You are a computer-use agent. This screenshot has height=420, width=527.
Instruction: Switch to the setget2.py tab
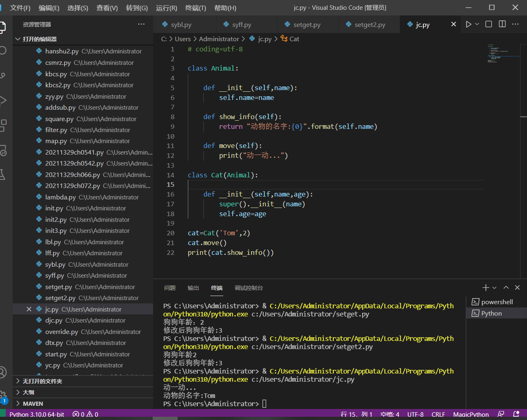(369, 25)
